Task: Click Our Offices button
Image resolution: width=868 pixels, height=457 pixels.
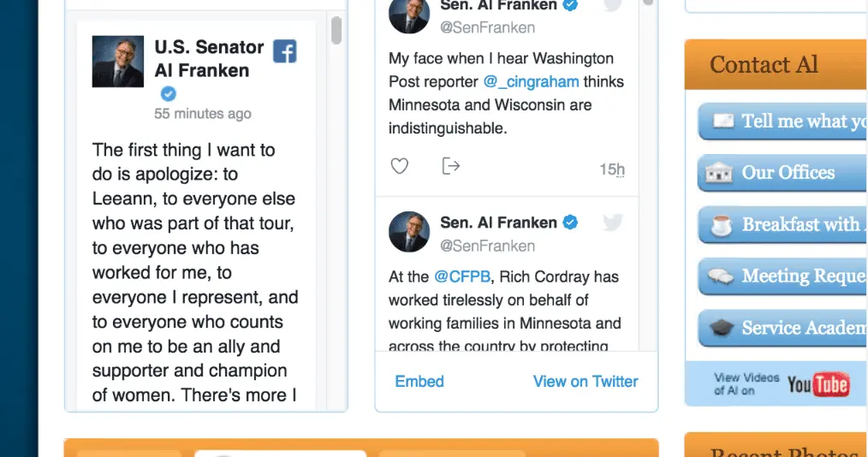Action: click(x=788, y=173)
